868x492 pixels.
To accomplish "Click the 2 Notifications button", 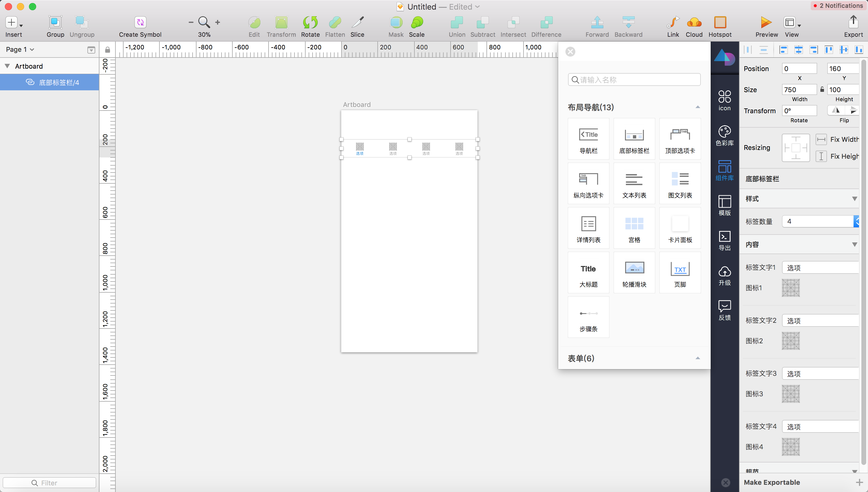I will [838, 5].
